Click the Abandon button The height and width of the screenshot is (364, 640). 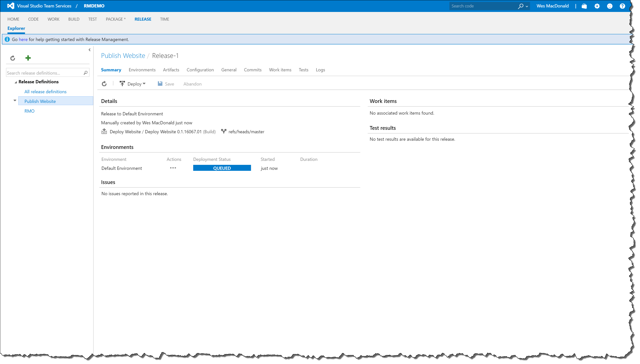coord(192,84)
